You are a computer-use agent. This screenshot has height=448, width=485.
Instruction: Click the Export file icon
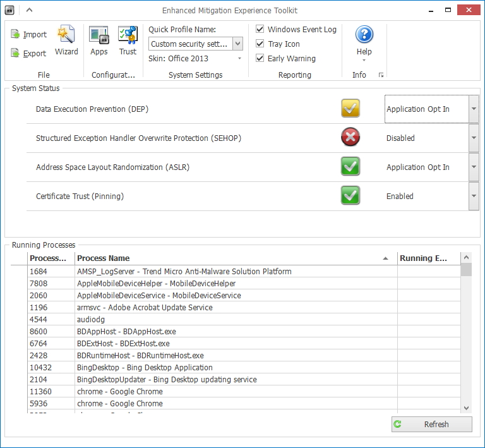(x=15, y=53)
